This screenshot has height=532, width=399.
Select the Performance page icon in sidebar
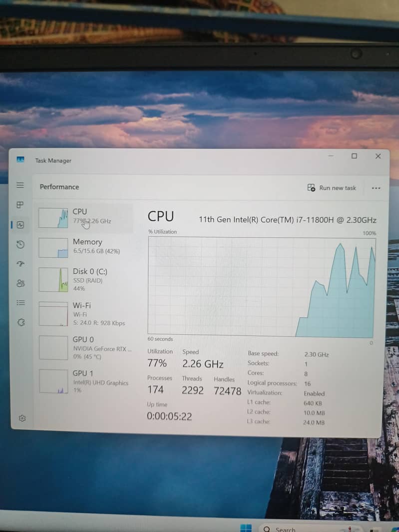20,225
